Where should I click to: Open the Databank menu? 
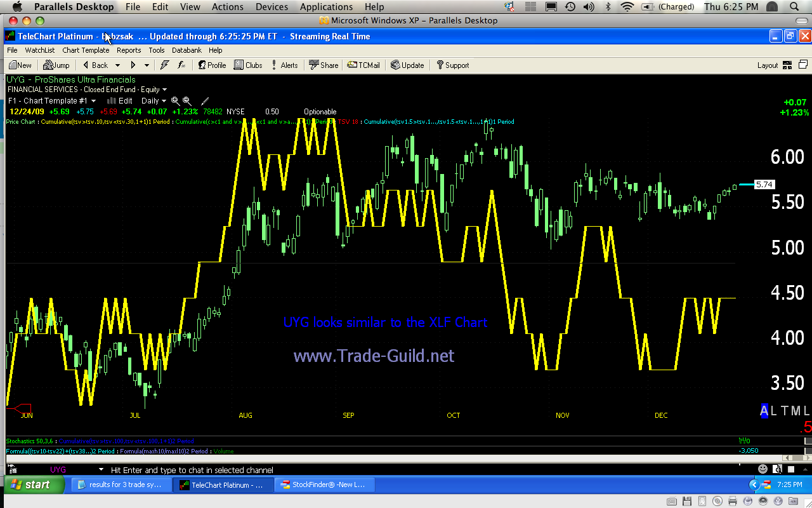tap(187, 50)
